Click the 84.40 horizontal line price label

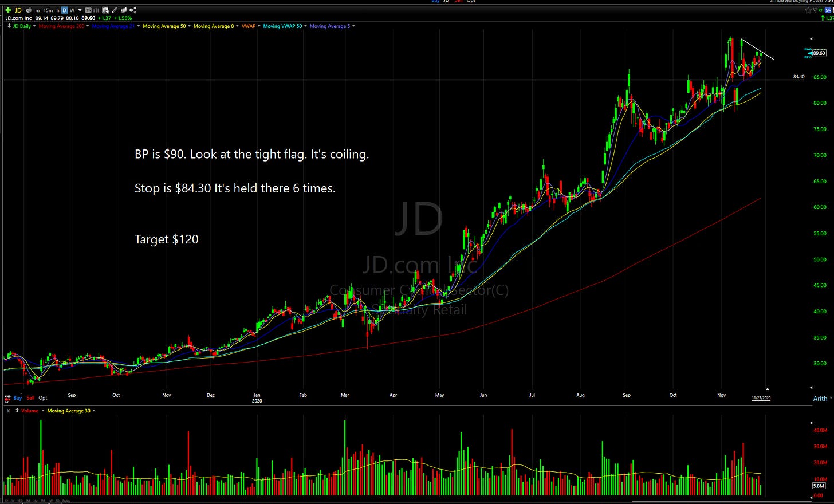[798, 76]
